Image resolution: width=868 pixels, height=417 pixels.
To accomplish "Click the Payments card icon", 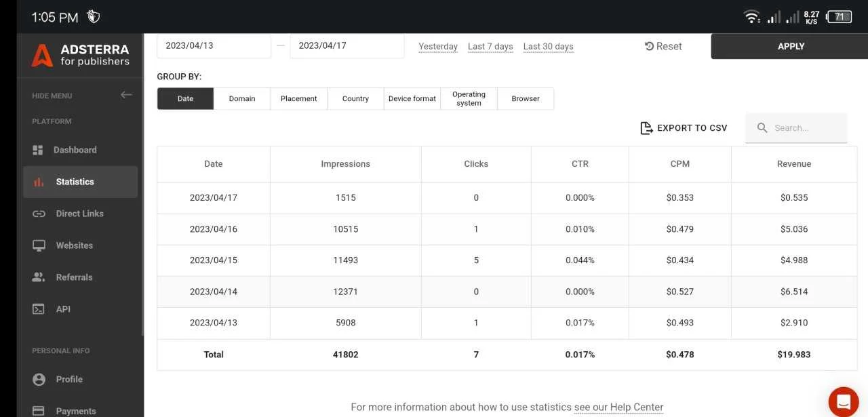I will 39,411.
